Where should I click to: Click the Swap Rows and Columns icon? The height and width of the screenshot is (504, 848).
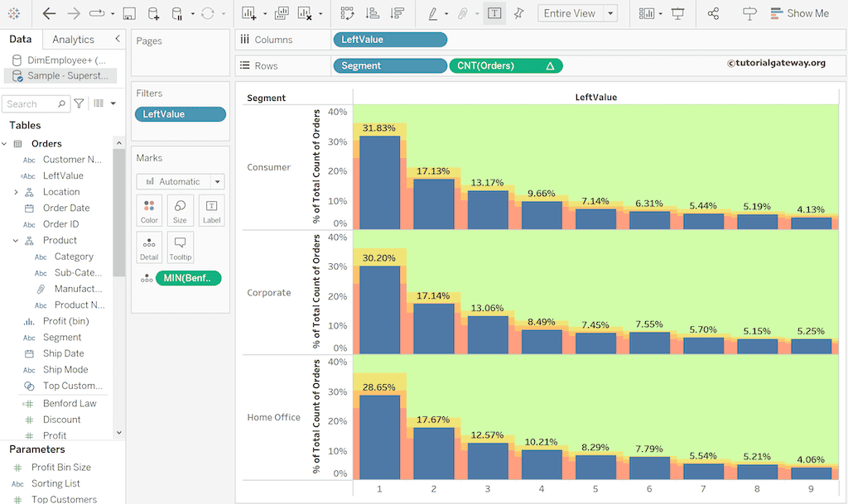coord(347,12)
